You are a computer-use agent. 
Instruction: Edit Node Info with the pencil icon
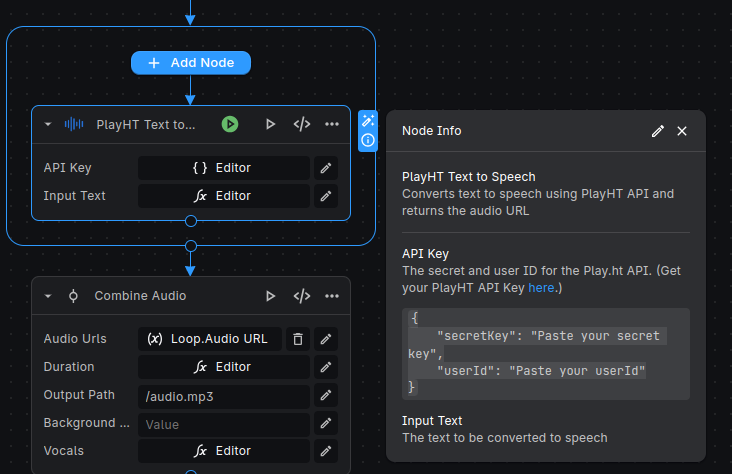pyautogui.click(x=657, y=131)
